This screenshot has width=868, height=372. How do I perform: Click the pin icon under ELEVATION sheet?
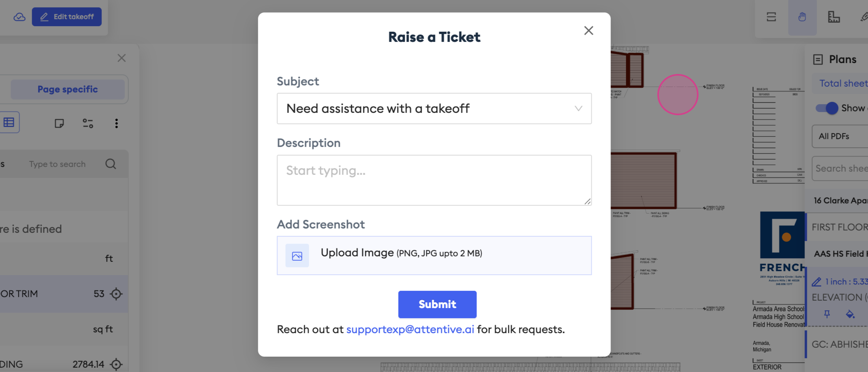tap(827, 314)
